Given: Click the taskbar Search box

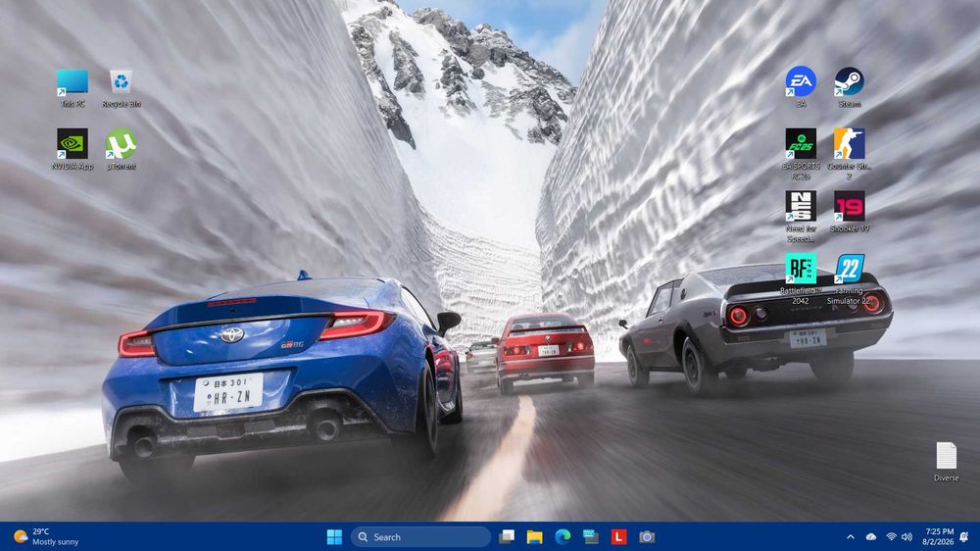Looking at the screenshot, I should [420, 536].
